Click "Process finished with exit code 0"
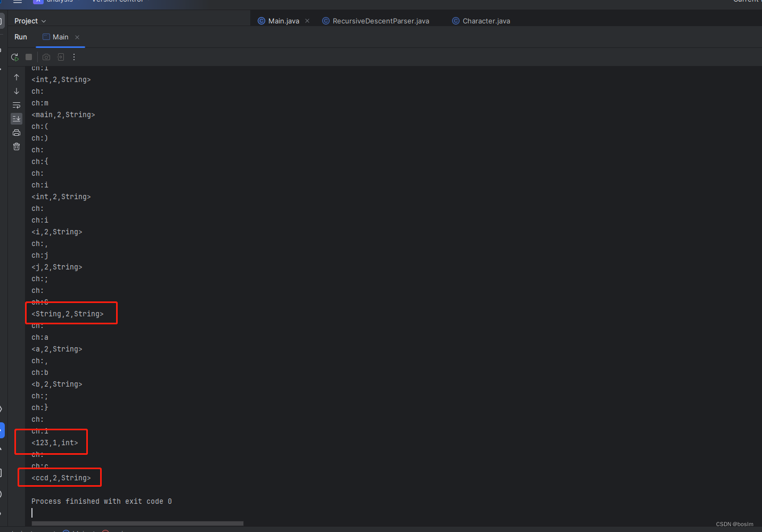Viewport: 762px width, 532px height. pyautogui.click(x=102, y=501)
